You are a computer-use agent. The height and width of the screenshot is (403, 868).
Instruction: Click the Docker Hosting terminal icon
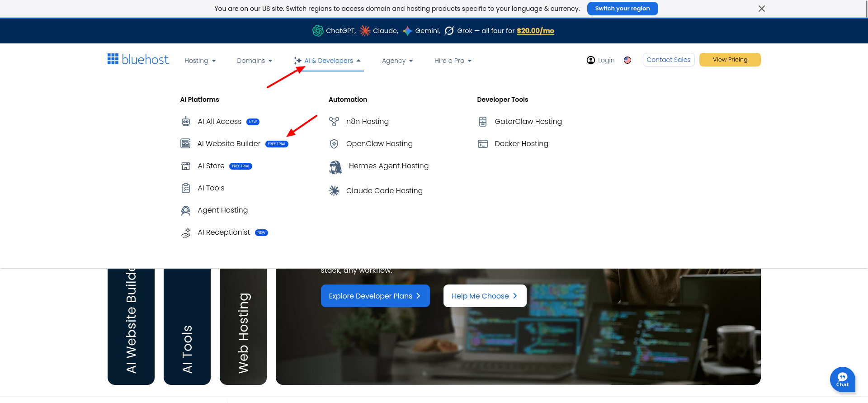click(x=483, y=144)
